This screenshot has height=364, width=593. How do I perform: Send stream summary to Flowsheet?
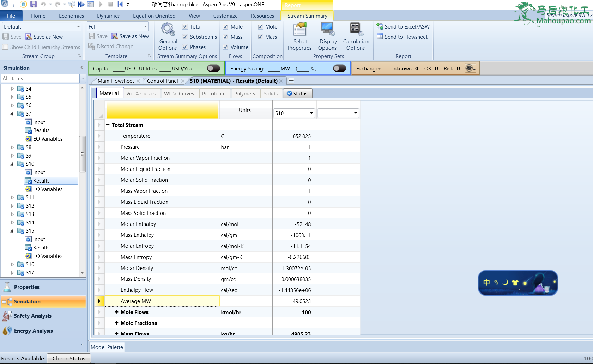pyautogui.click(x=402, y=37)
